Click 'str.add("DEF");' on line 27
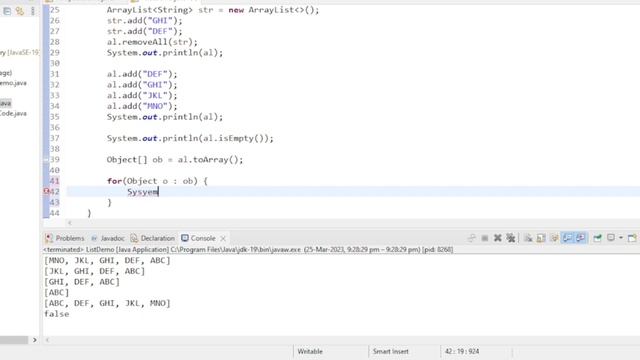The width and height of the screenshot is (640, 360). pyautogui.click(x=145, y=31)
